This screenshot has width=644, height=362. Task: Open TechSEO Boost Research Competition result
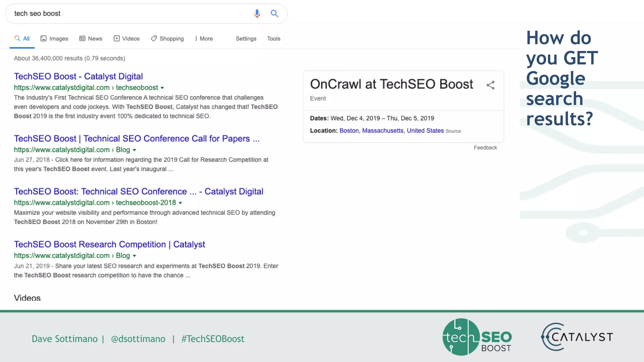pos(109,244)
